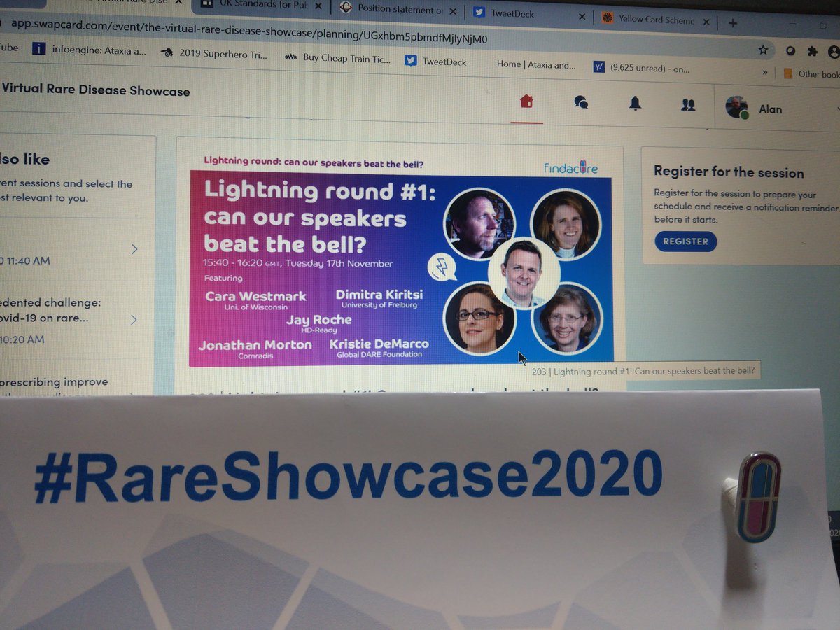Viewport: 840px width, 630px height.
Task: Click the Alan user name
Action: coord(771,109)
